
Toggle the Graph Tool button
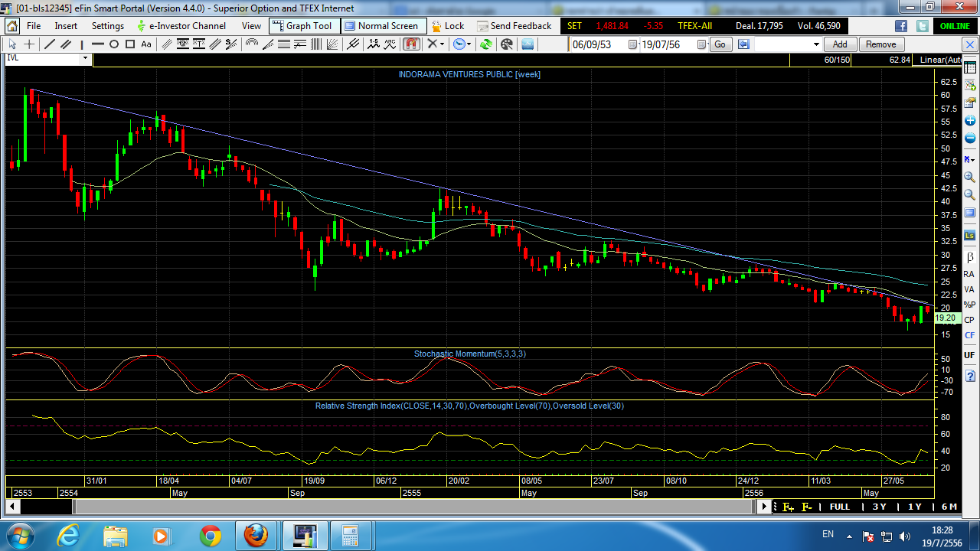[303, 25]
